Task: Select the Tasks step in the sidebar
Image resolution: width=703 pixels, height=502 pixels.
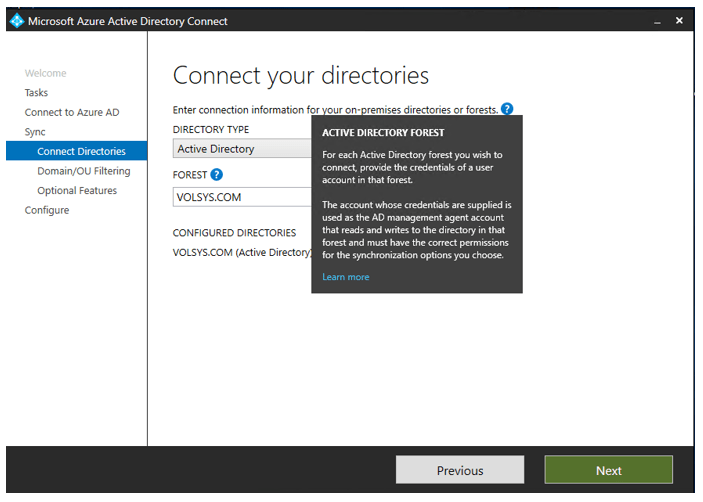Action: pos(36,93)
